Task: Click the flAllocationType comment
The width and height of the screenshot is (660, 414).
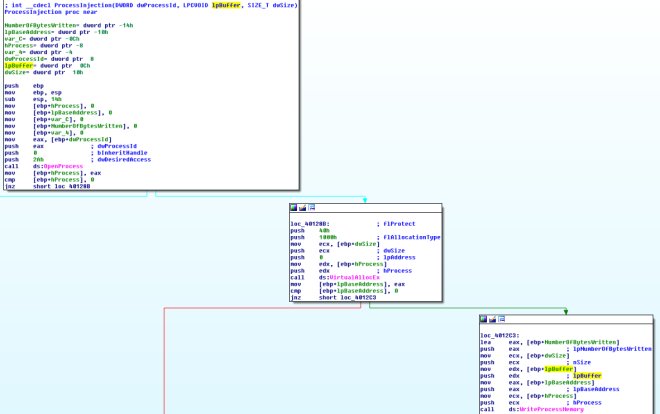Action: [412, 236]
